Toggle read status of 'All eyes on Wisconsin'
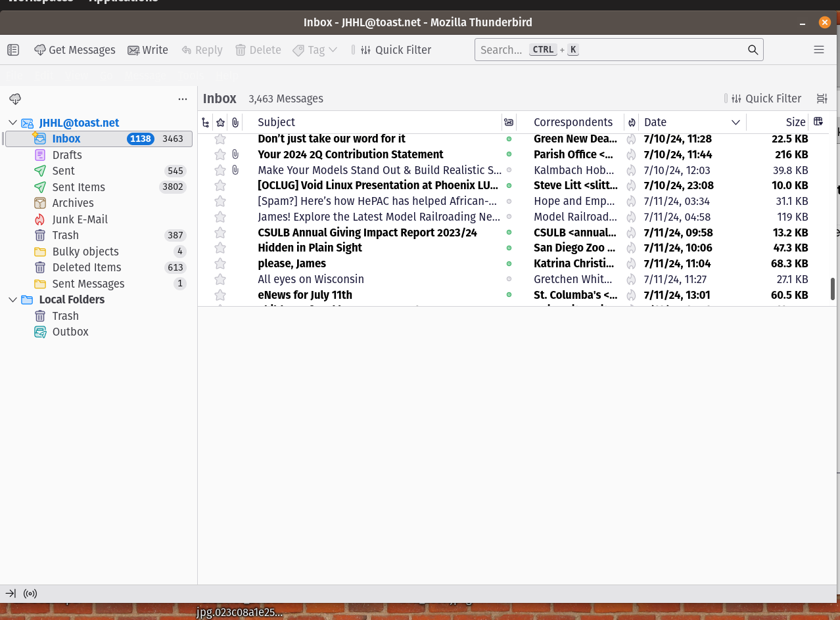This screenshot has height=620, width=840. [x=509, y=279]
